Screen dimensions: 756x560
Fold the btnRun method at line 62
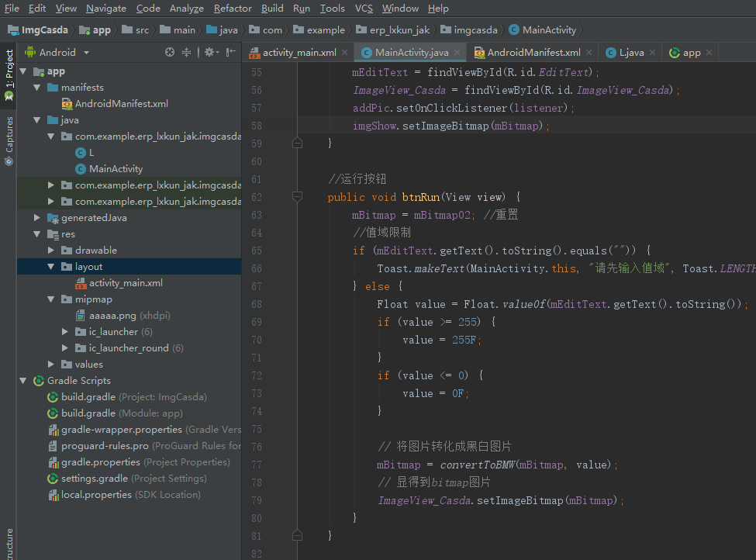(297, 197)
